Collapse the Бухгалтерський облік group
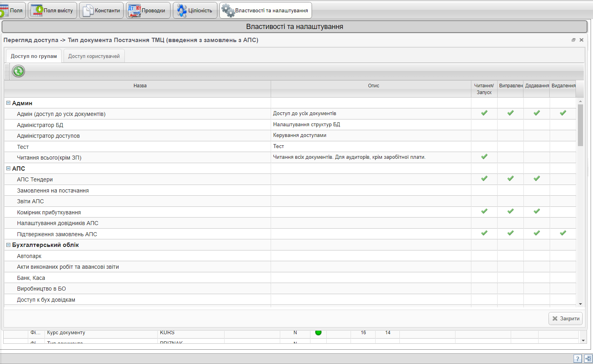The width and height of the screenshot is (593, 364). coord(8,245)
